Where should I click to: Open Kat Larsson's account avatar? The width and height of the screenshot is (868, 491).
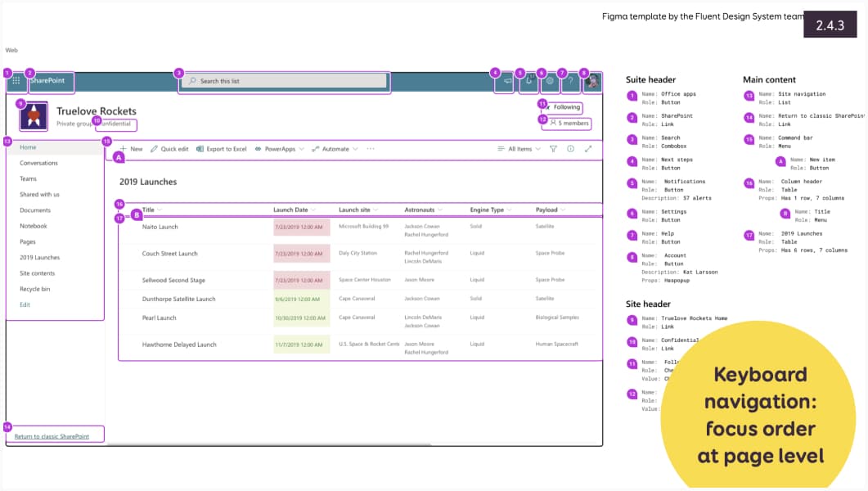pyautogui.click(x=591, y=82)
